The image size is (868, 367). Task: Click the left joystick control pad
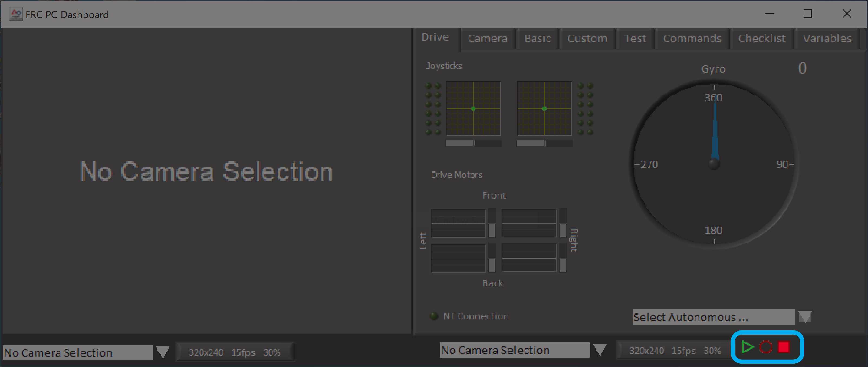(473, 108)
